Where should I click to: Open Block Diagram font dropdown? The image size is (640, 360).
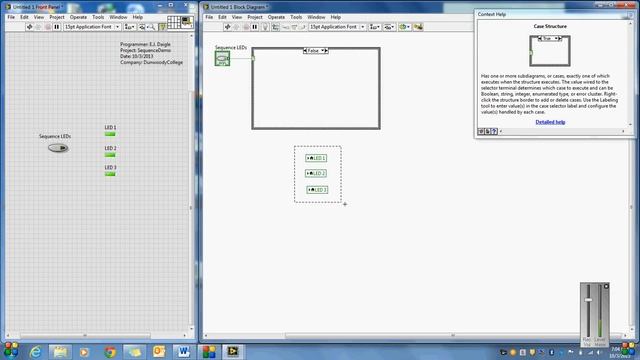[x=337, y=27]
